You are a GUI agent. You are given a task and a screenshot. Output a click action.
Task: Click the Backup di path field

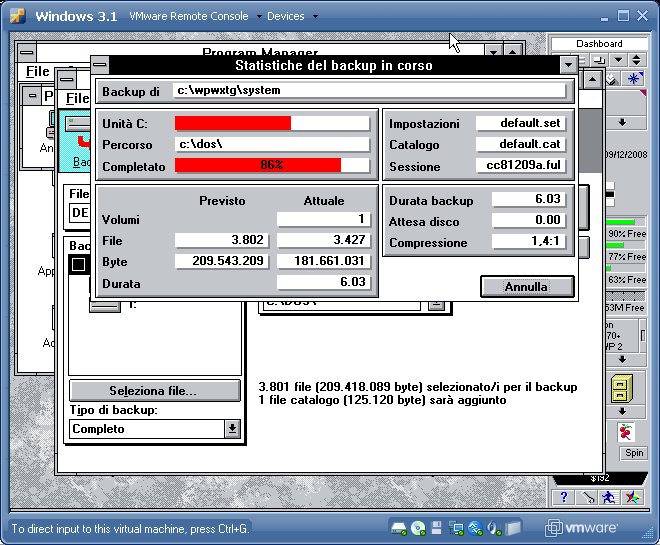(369, 91)
